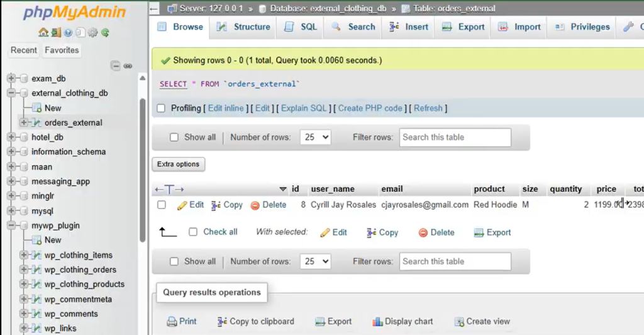The width and height of the screenshot is (644, 335).
Task: Toggle the Check all checkbox
Action: click(193, 232)
